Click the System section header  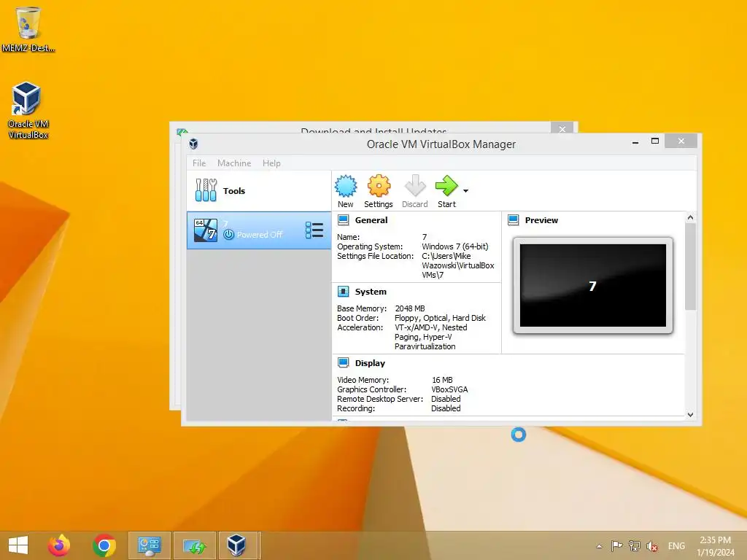coord(371,292)
